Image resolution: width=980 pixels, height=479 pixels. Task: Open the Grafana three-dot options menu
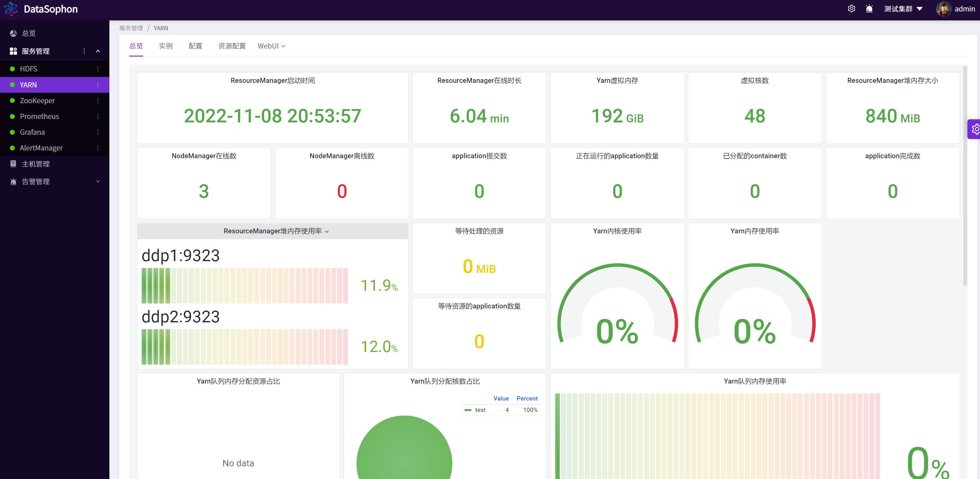(98, 132)
